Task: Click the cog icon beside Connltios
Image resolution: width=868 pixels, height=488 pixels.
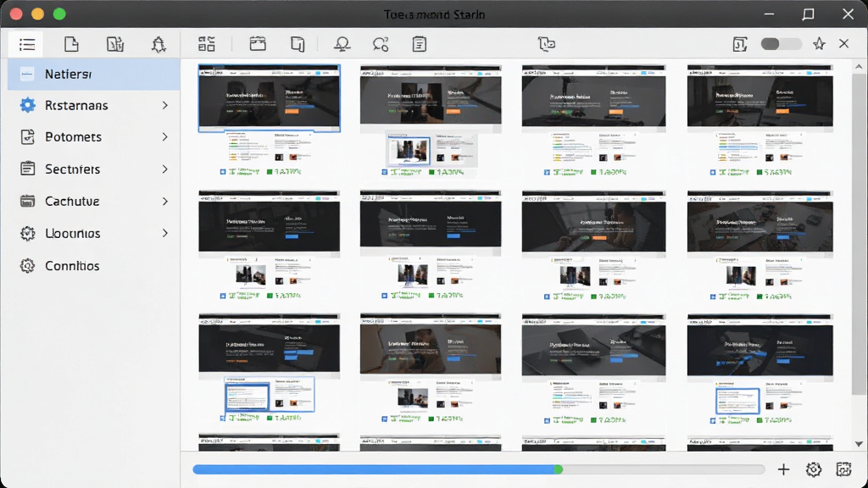Action: point(27,265)
